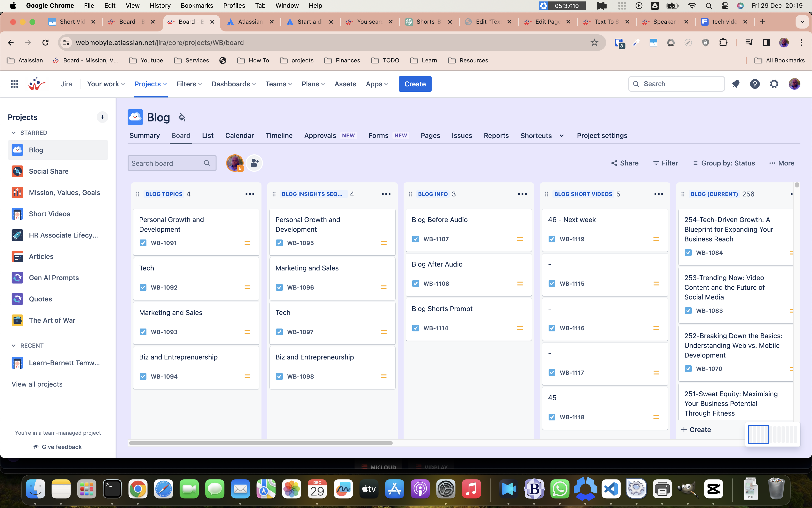Open the Shortcuts dropdown chevron
812x508 pixels.
561,136
